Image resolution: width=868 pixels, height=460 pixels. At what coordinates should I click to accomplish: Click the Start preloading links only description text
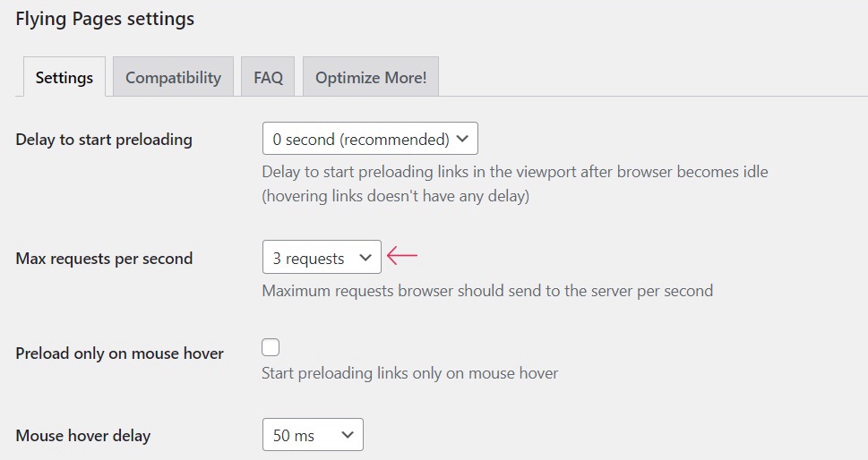409,373
